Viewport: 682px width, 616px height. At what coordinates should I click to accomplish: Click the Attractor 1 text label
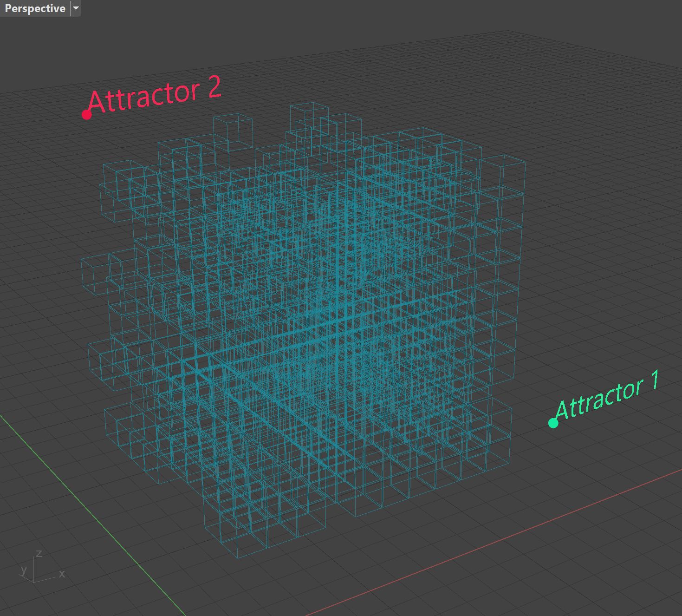tap(607, 396)
